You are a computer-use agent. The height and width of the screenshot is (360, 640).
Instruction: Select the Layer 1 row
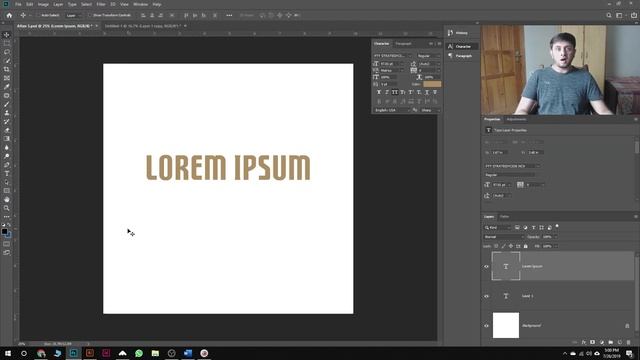click(x=558, y=296)
